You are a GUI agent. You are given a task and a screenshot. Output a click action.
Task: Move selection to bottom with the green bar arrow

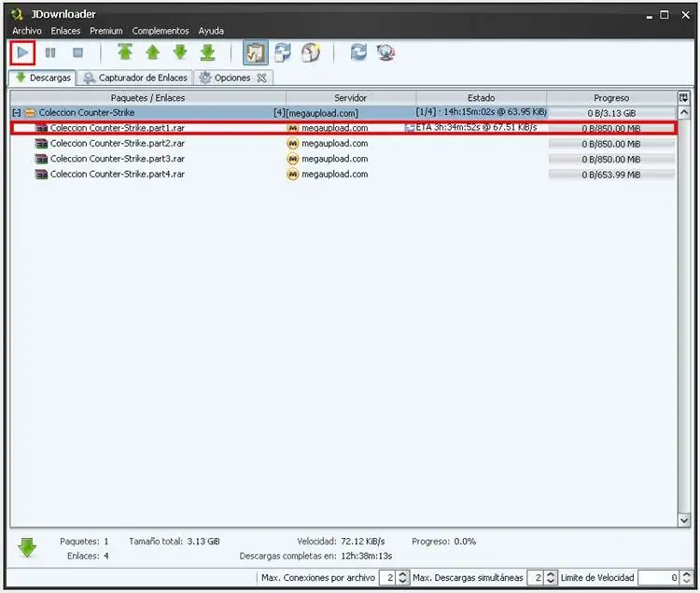[x=208, y=52]
